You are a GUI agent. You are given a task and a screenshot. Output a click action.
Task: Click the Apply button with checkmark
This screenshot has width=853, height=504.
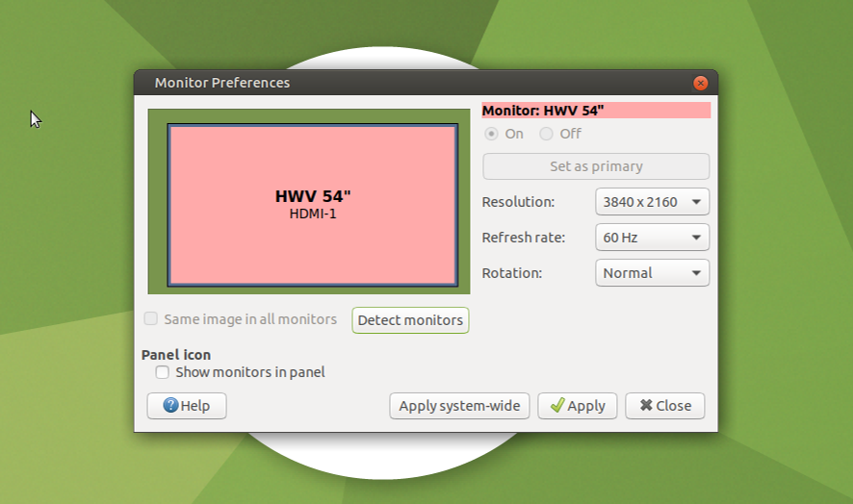coord(578,406)
